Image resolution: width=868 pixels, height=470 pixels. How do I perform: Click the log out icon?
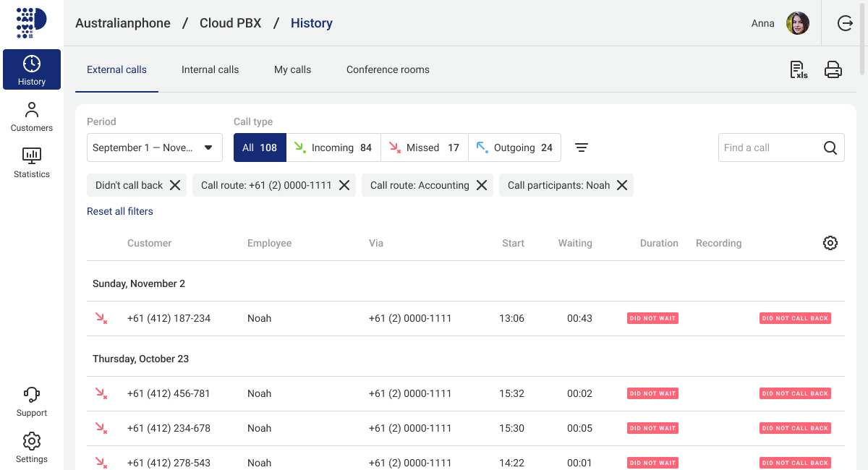(845, 23)
